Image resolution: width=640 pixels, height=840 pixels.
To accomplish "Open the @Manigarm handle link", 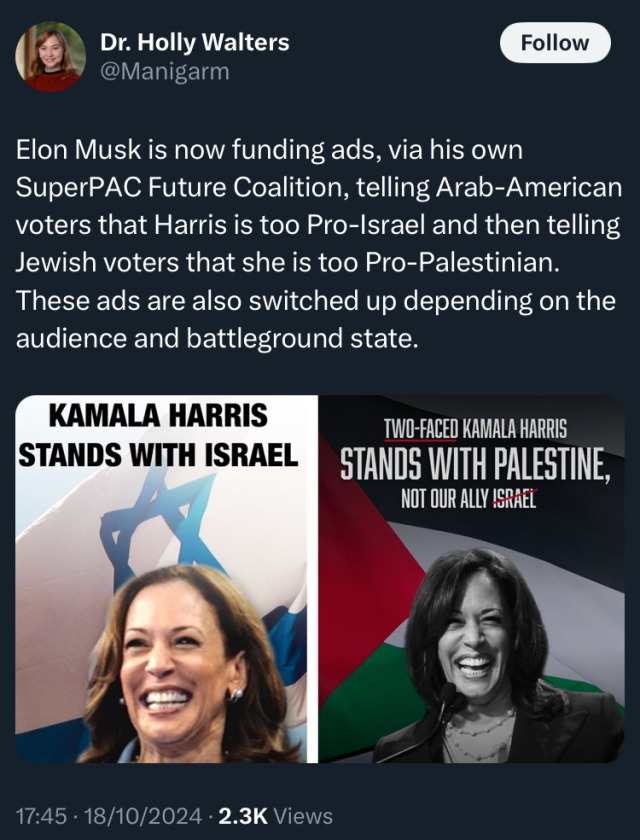I will (x=164, y=71).
